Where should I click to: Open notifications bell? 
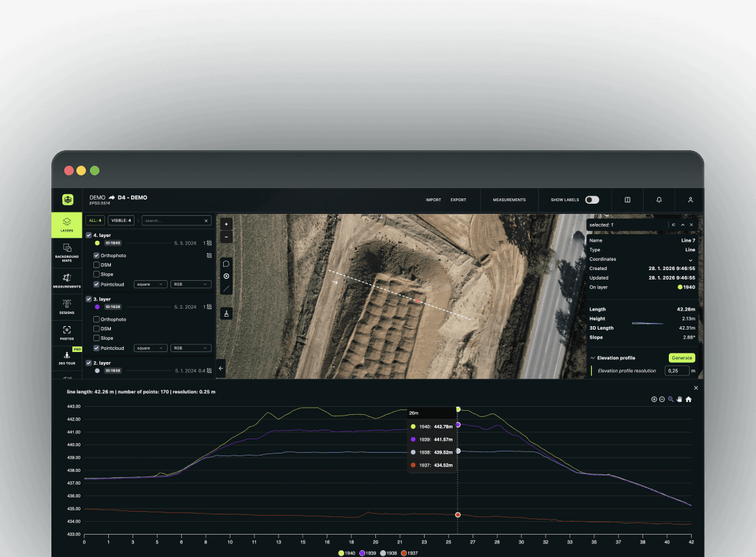659,200
